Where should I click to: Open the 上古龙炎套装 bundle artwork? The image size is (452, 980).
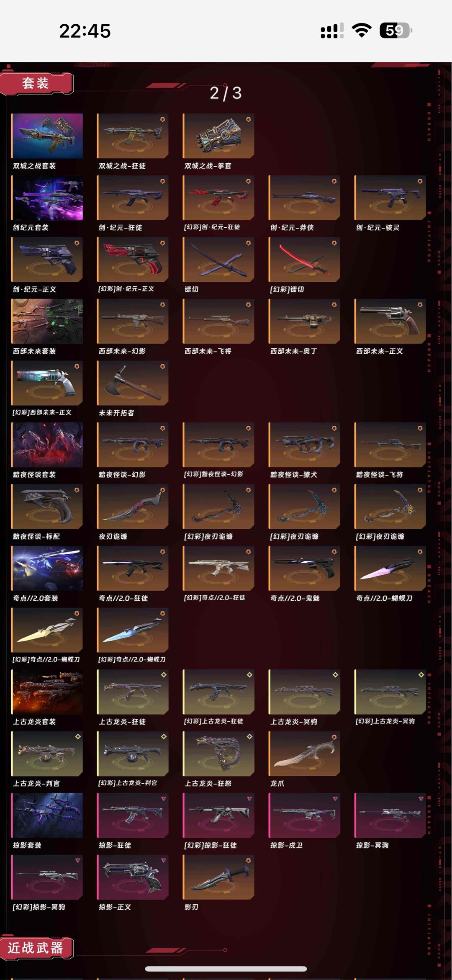coord(47,692)
